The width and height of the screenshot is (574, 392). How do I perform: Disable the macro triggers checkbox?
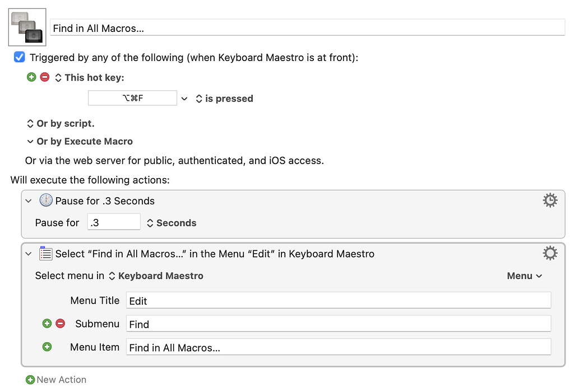[x=20, y=57]
